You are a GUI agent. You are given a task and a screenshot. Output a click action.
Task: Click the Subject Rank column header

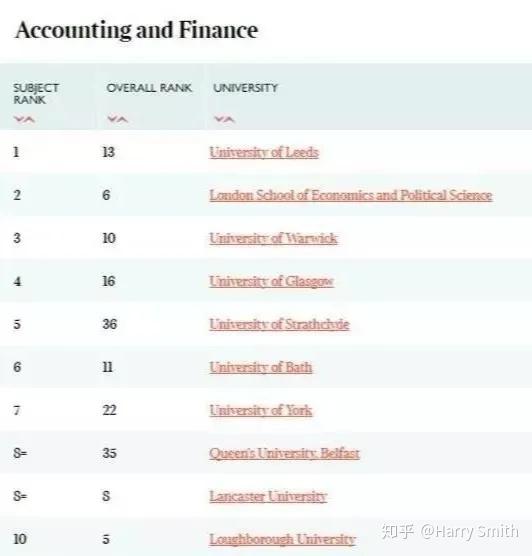point(36,94)
